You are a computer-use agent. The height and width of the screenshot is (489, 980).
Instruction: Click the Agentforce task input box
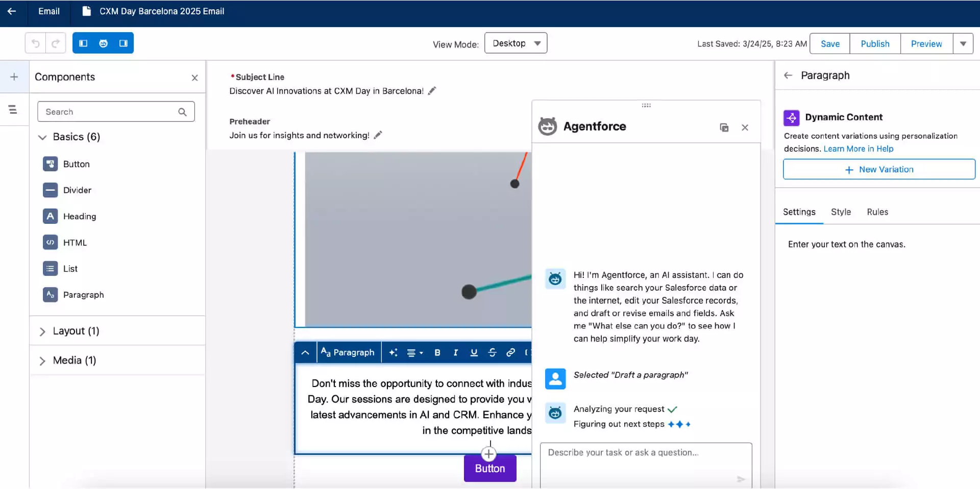[x=646, y=465]
